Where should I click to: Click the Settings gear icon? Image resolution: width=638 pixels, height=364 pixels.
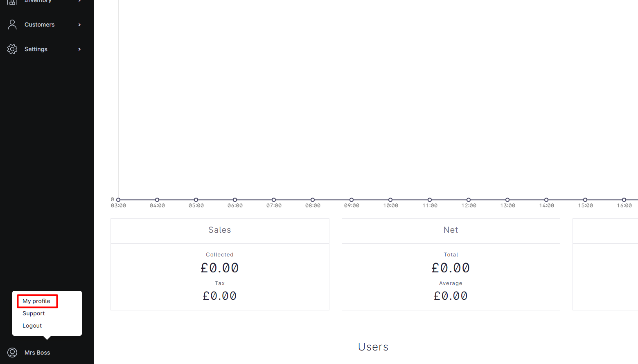(x=12, y=49)
